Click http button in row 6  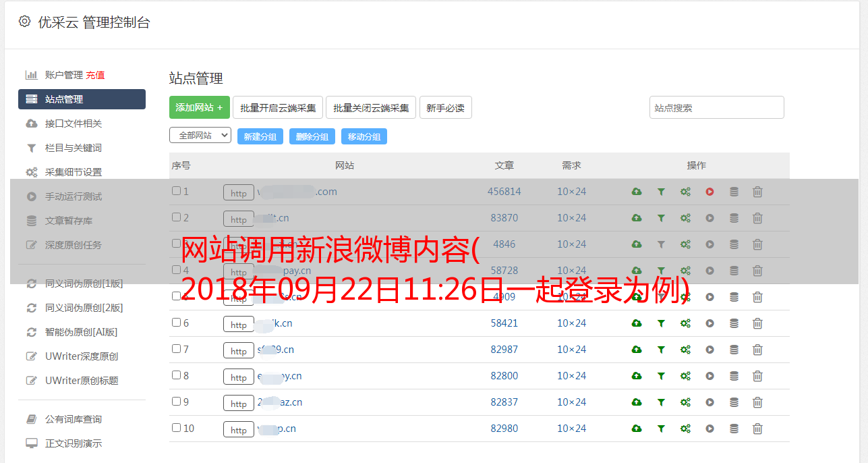tap(239, 324)
